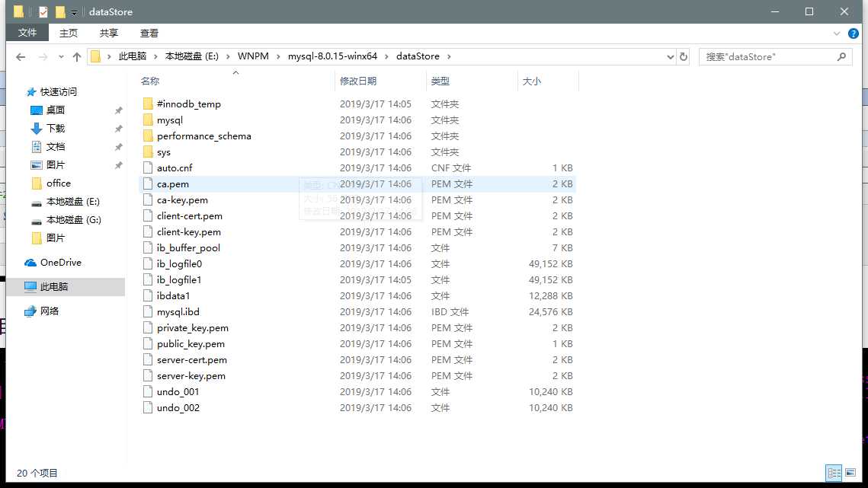Open Documents in Quick access

coord(47,147)
